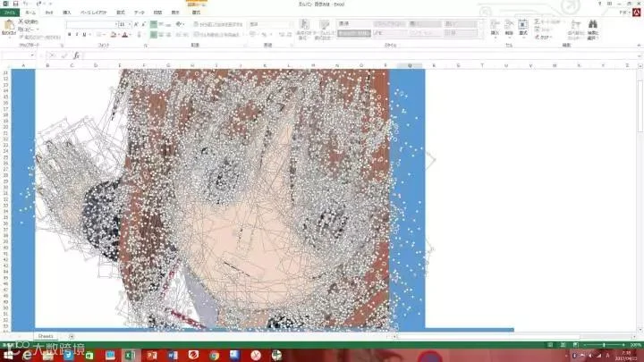Toggle Italic formatting
Screen dimensions: 644x362
pyautogui.click(x=77, y=35)
